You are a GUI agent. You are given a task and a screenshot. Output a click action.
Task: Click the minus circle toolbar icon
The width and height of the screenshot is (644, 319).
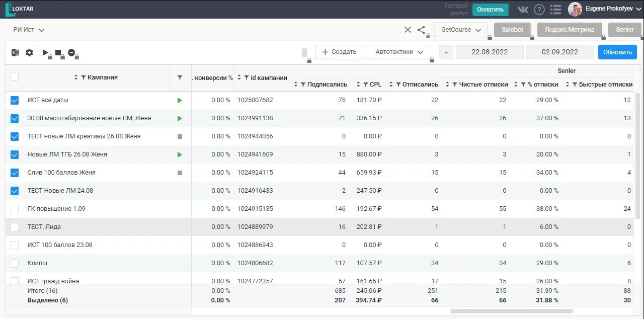coord(71,52)
